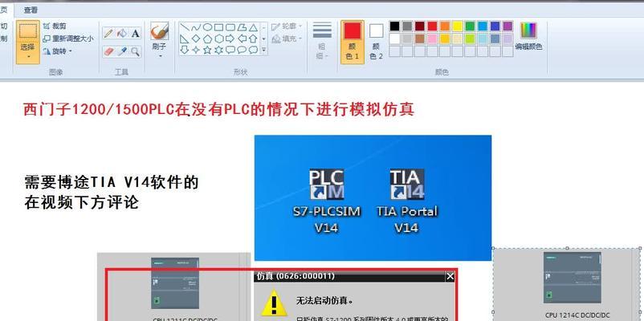Close the 仿真 (0626:000011) dialog
The height and width of the screenshot is (321, 644).
click(450, 277)
